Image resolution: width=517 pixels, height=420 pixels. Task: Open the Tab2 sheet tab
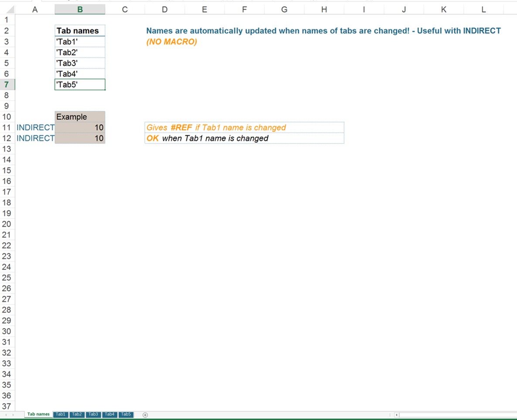click(77, 414)
